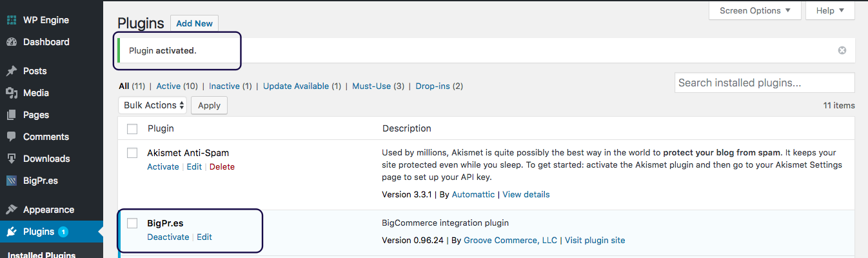Click the Media library icon
Screen dimensions: 868x258
(12, 93)
